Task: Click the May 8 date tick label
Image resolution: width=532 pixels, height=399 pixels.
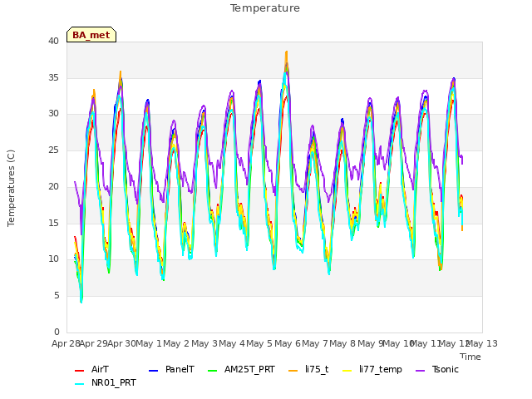Action: (342, 343)
